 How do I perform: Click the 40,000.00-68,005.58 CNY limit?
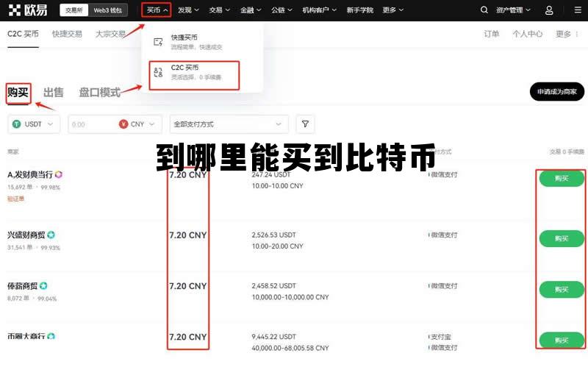pyautogui.click(x=290, y=348)
